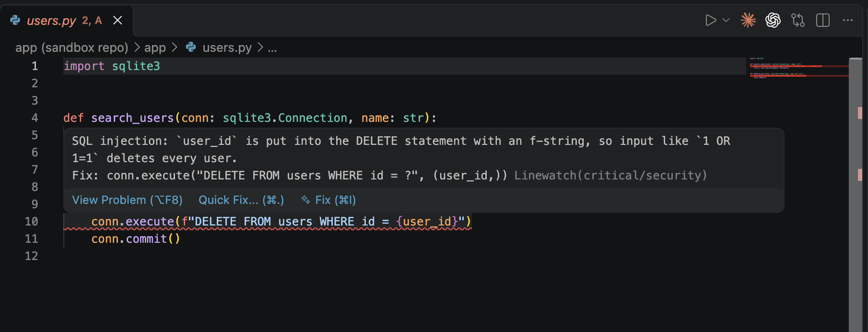Open source control changes icon

click(x=798, y=20)
